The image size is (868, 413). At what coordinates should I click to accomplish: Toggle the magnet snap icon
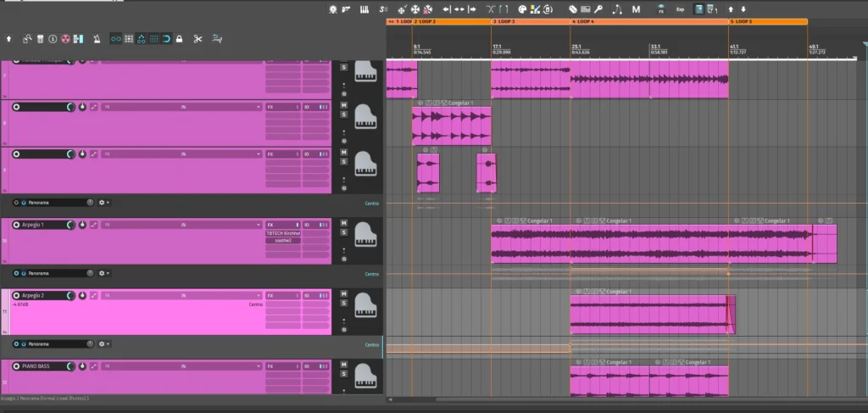click(x=166, y=39)
